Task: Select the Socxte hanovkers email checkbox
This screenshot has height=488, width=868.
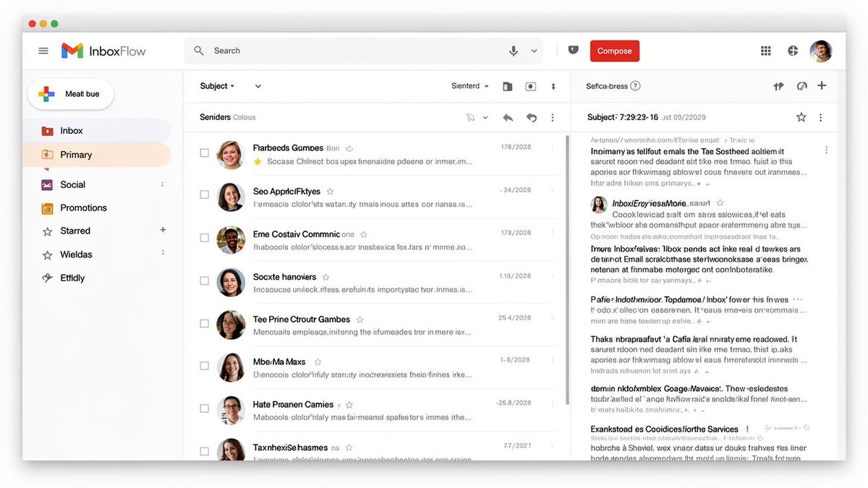Action: (x=204, y=281)
